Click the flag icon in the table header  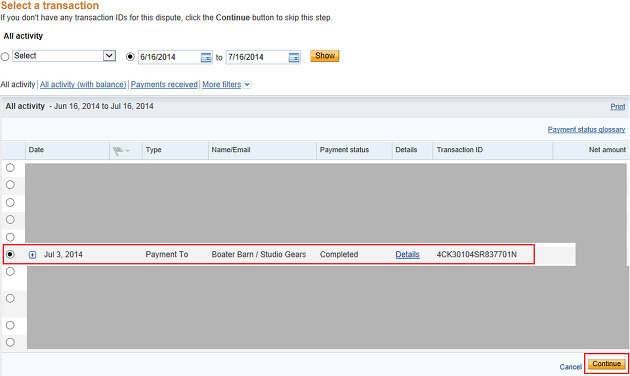point(118,151)
